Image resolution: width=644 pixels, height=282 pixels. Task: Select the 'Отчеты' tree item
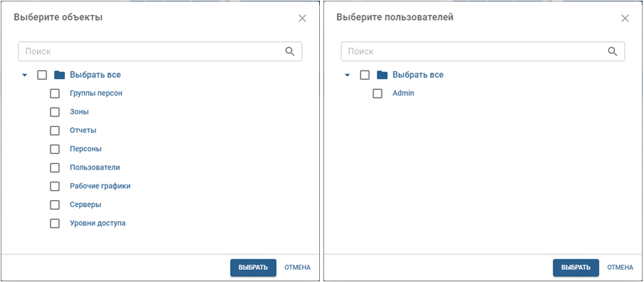pyautogui.click(x=83, y=130)
